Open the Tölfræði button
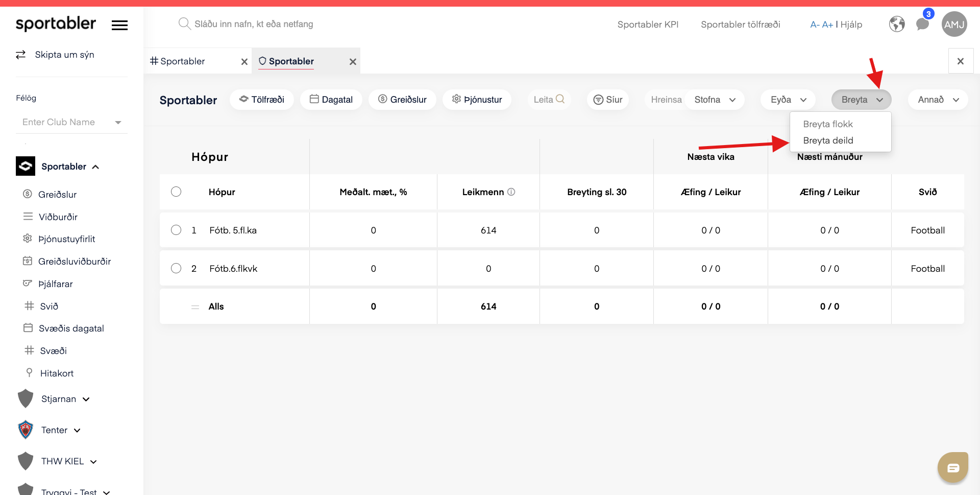Image resolution: width=980 pixels, height=495 pixels. (262, 100)
